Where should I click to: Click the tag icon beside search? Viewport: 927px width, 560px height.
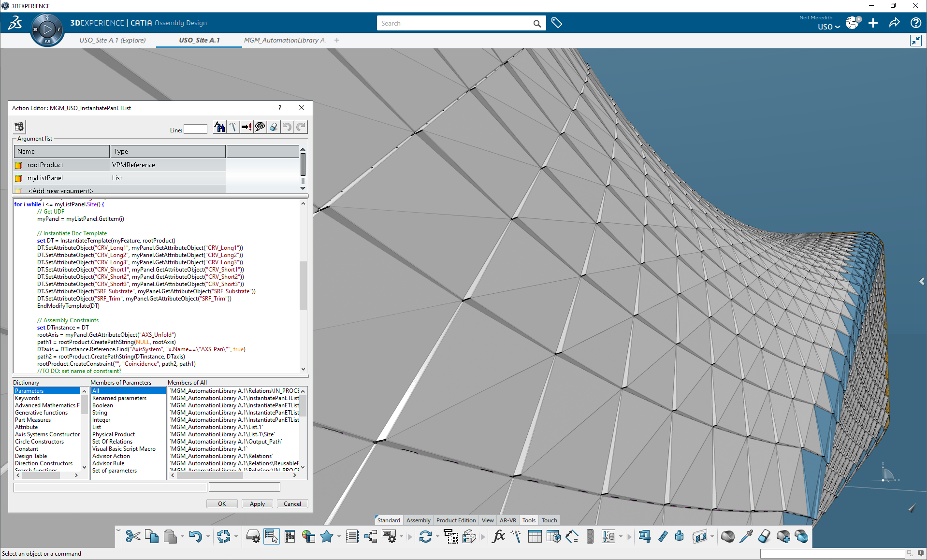pyautogui.click(x=557, y=23)
